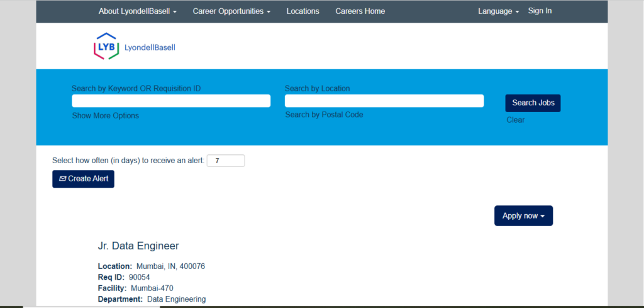Viewport: 644px width, 308px height.
Task: Open the Apply now dropdown button
Action: click(523, 216)
